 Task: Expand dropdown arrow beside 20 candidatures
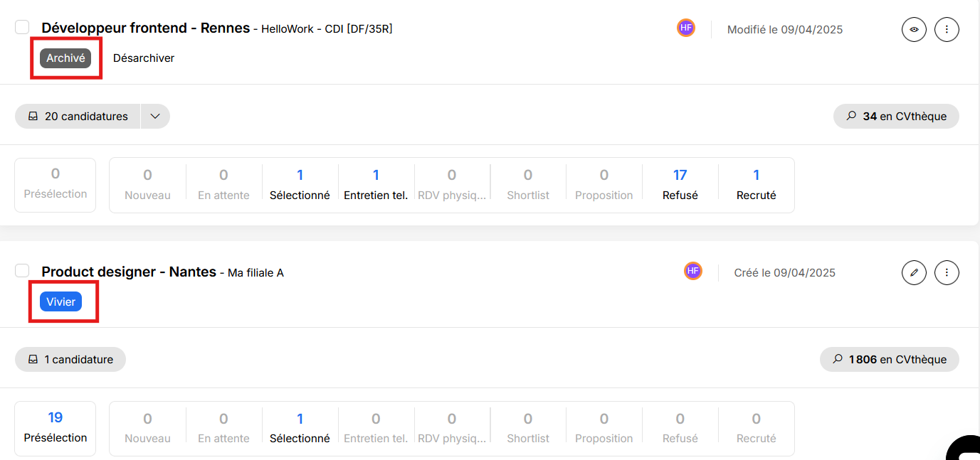click(x=155, y=116)
